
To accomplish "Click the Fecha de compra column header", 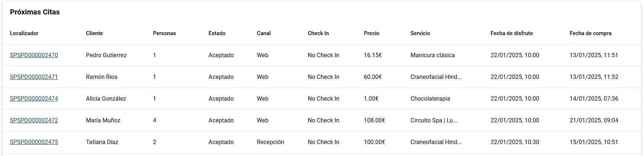I will (590, 33).
